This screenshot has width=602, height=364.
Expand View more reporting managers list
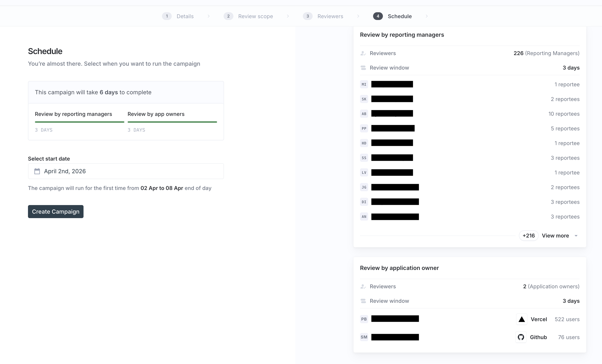555,236
